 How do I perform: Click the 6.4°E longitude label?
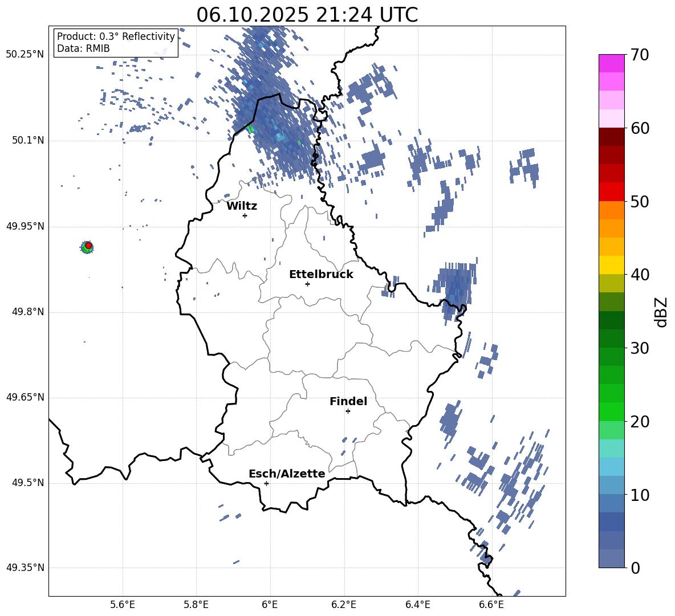pyautogui.click(x=417, y=605)
